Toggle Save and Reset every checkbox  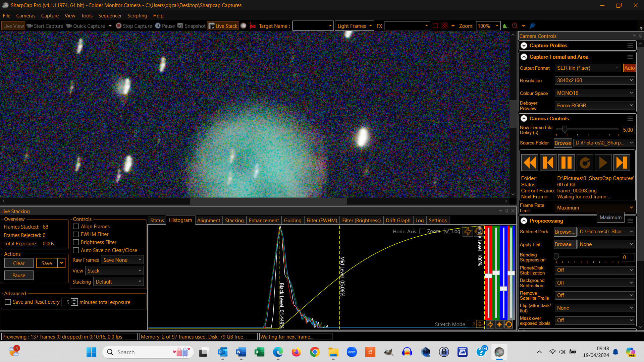[8, 302]
